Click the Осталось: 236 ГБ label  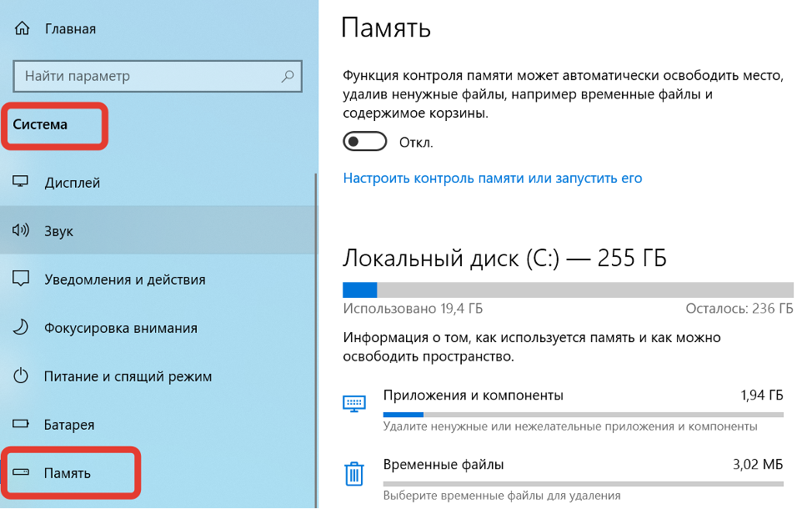[x=739, y=309]
